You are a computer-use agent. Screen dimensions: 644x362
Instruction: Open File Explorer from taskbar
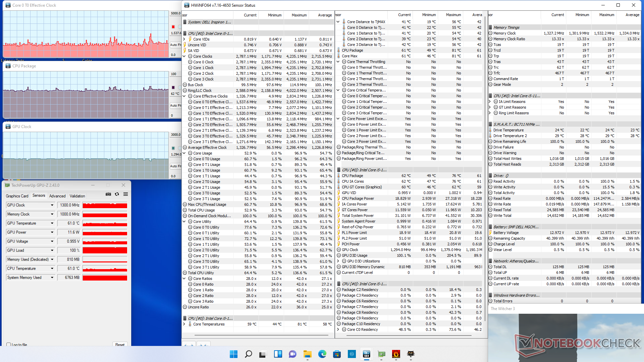[x=307, y=354]
